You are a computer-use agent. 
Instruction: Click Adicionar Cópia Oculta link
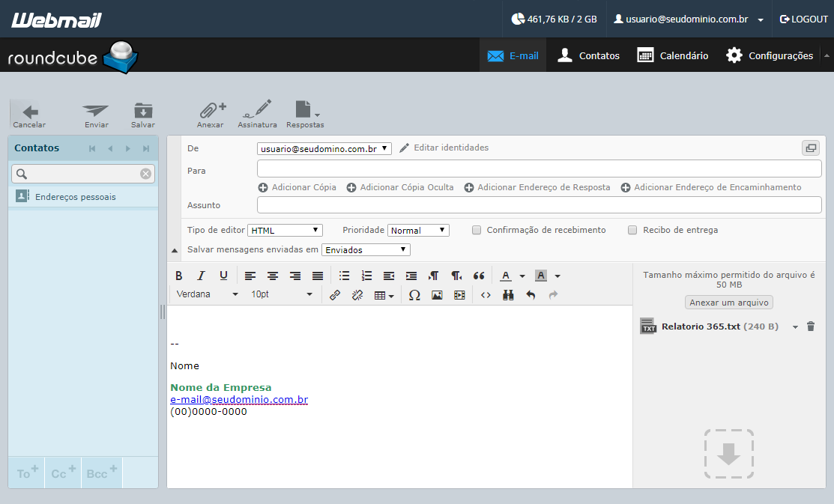(400, 187)
